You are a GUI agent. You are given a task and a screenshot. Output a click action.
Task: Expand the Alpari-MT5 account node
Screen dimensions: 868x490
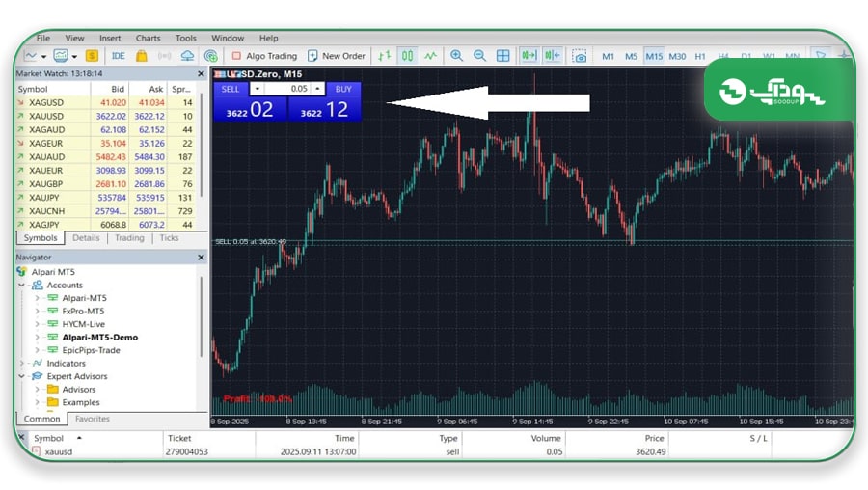click(37, 298)
